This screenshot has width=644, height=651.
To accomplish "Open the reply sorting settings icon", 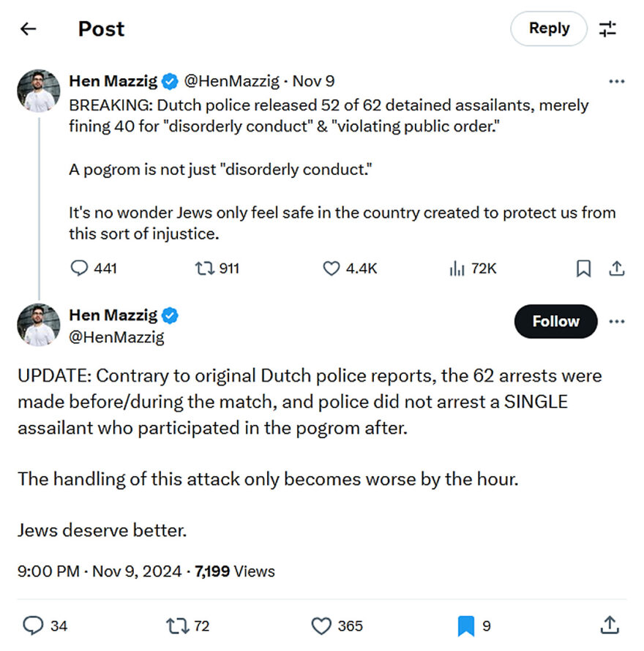I will [x=607, y=29].
